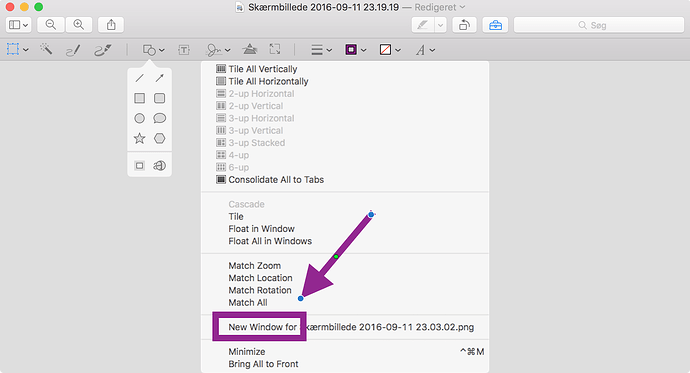Image resolution: width=690 pixels, height=373 pixels.
Task: Click Match Zoom in the menu
Action: point(254,266)
